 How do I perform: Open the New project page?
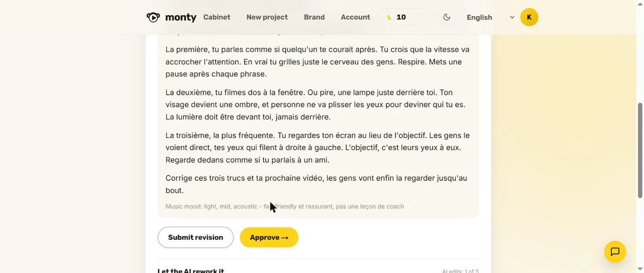tap(267, 17)
